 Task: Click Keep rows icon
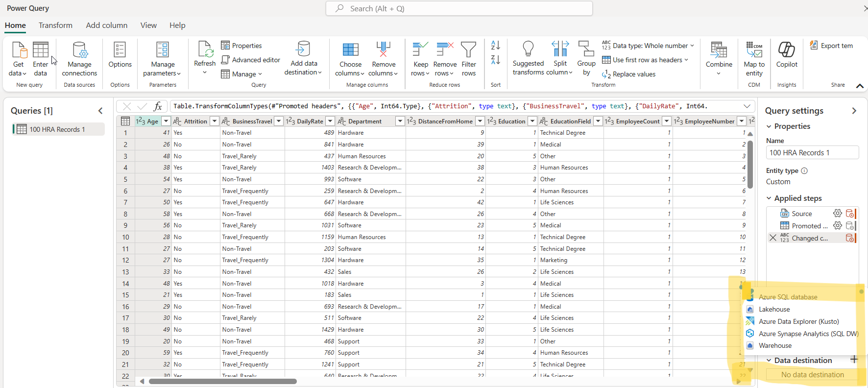[420, 49]
